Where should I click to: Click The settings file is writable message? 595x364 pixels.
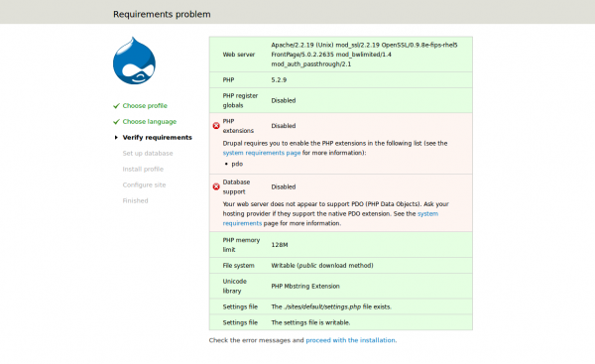pyautogui.click(x=310, y=322)
